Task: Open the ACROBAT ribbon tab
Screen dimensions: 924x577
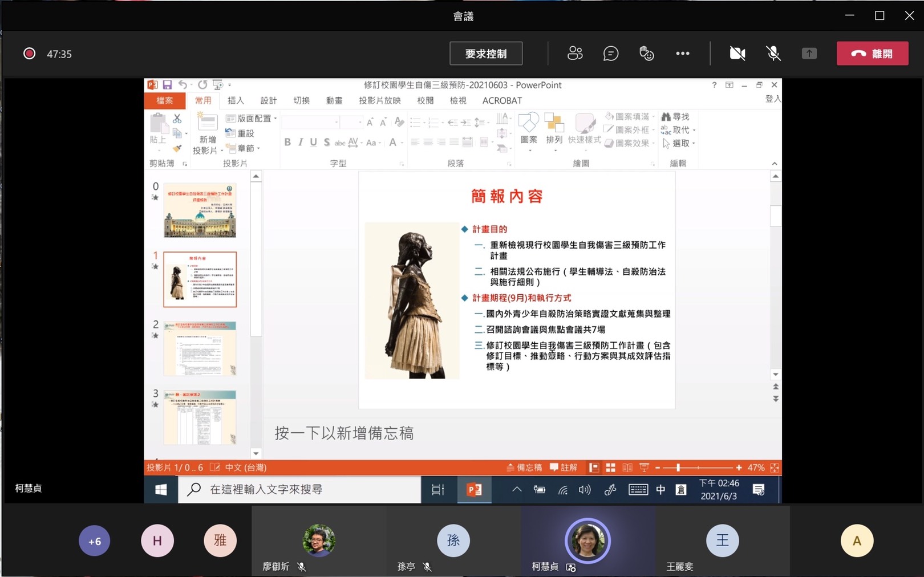Action: [x=502, y=100]
